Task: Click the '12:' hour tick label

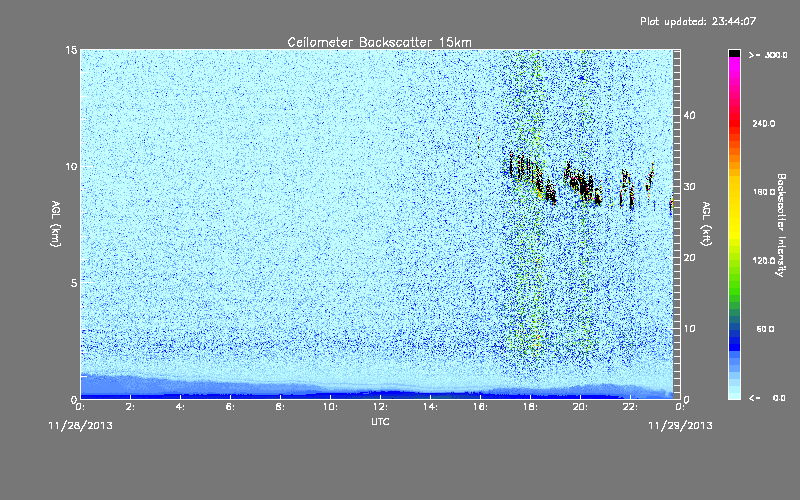Action: pos(381,407)
